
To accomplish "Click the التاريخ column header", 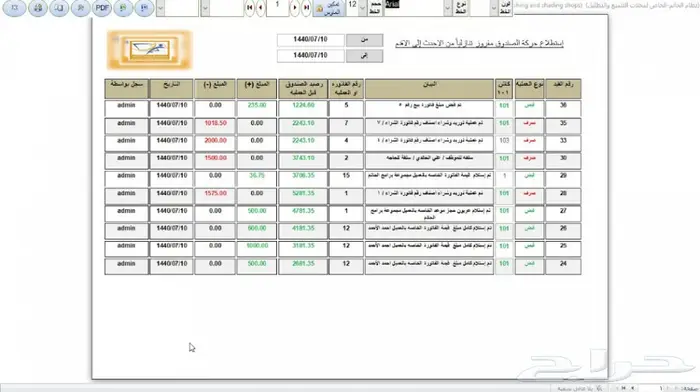I will coord(171,89).
